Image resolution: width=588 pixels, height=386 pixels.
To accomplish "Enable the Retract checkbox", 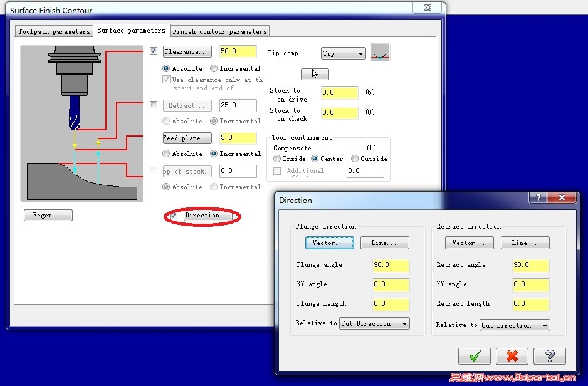I will click(154, 105).
